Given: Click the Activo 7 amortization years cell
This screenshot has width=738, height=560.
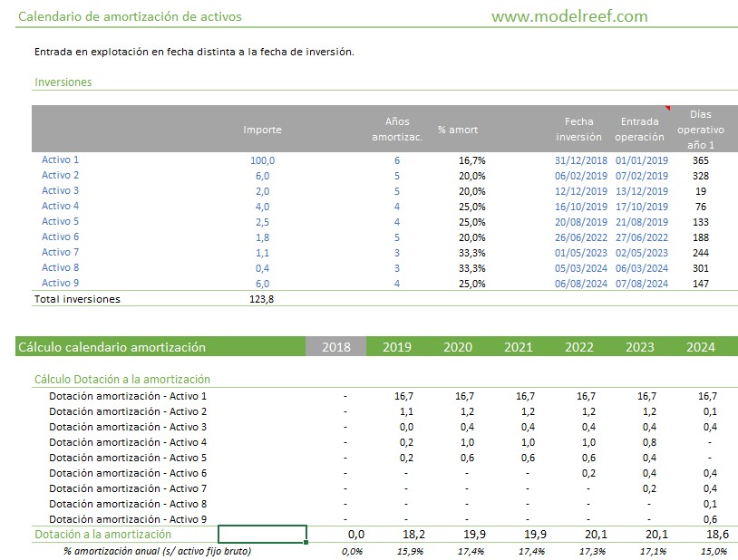Looking at the screenshot, I should click(396, 253).
